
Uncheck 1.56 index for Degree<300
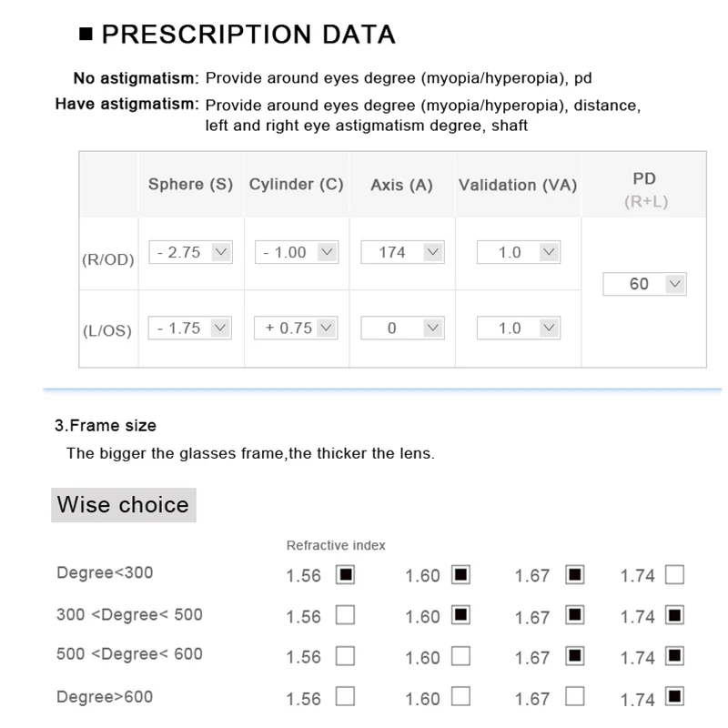point(346,574)
